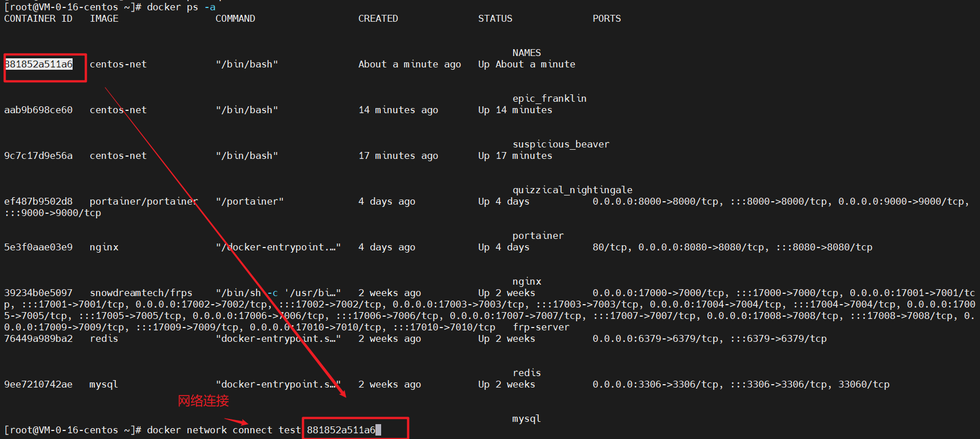The height and width of the screenshot is (439, 980).
Task: Select container ID 39234b0e5097
Action: pos(38,293)
